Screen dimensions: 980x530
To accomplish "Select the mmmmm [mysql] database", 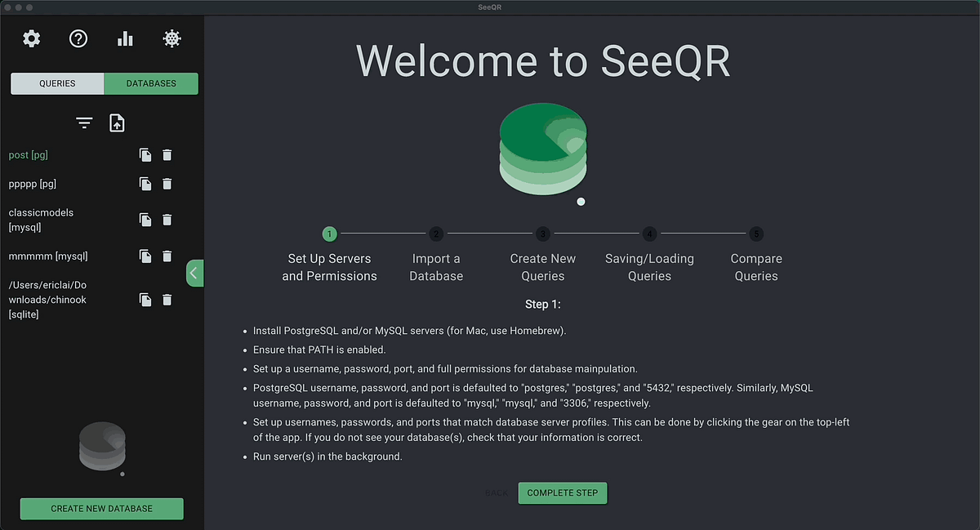I will [48, 256].
